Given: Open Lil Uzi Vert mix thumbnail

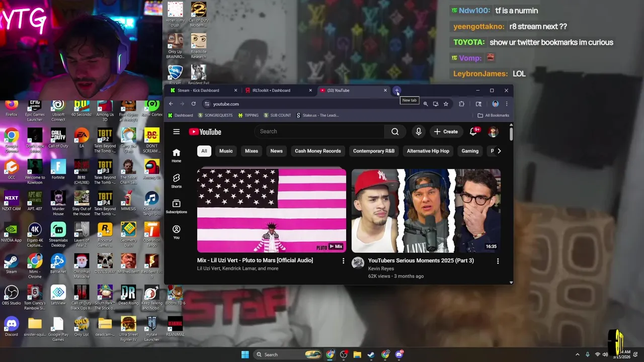Looking at the screenshot, I should [272, 211].
